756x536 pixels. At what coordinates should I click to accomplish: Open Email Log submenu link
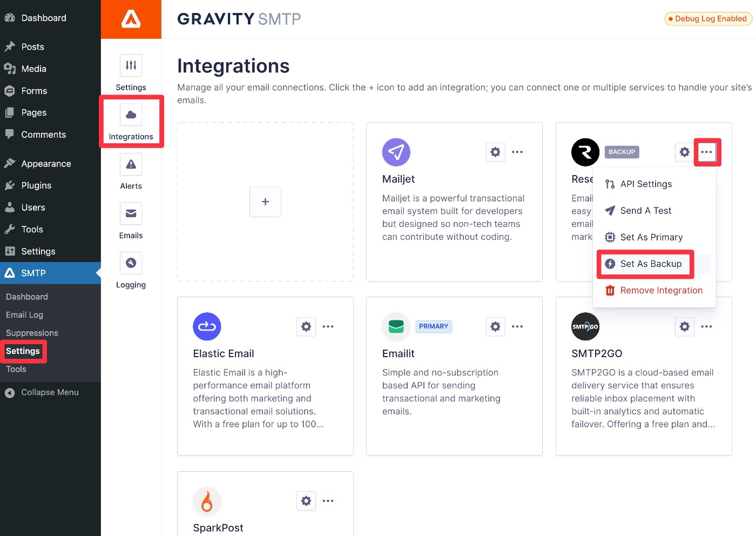click(24, 315)
